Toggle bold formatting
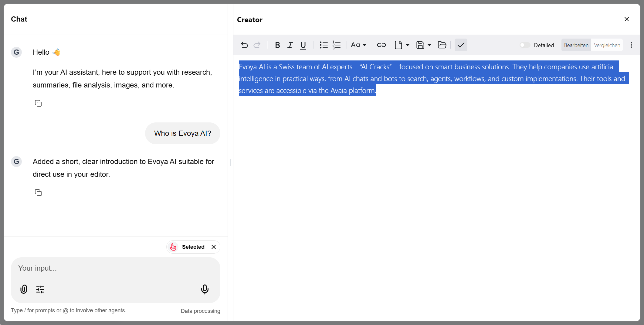The width and height of the screenshot is (644, 325). (x=277, y=45)
